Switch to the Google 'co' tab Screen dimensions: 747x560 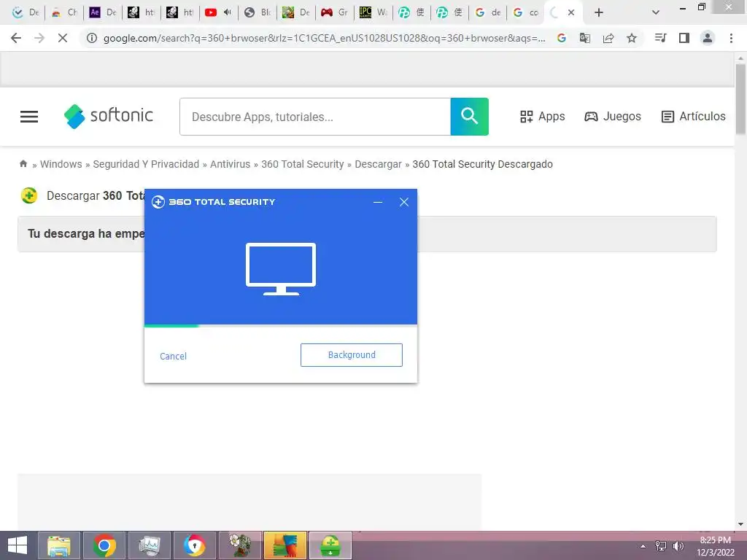pos(527,12)
